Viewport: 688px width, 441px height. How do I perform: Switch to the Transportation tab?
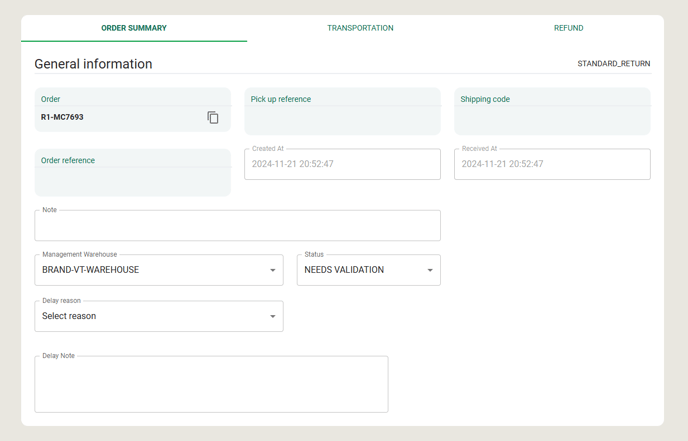point(360,28)
